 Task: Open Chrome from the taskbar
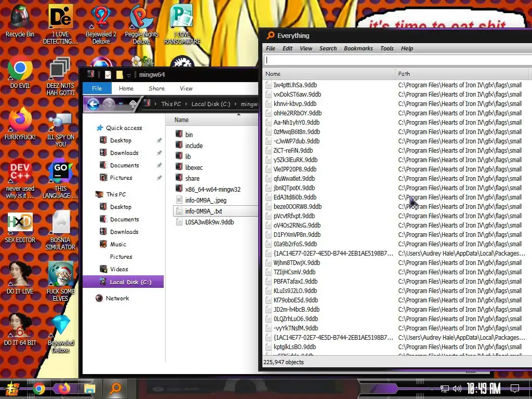coord(39,389)
